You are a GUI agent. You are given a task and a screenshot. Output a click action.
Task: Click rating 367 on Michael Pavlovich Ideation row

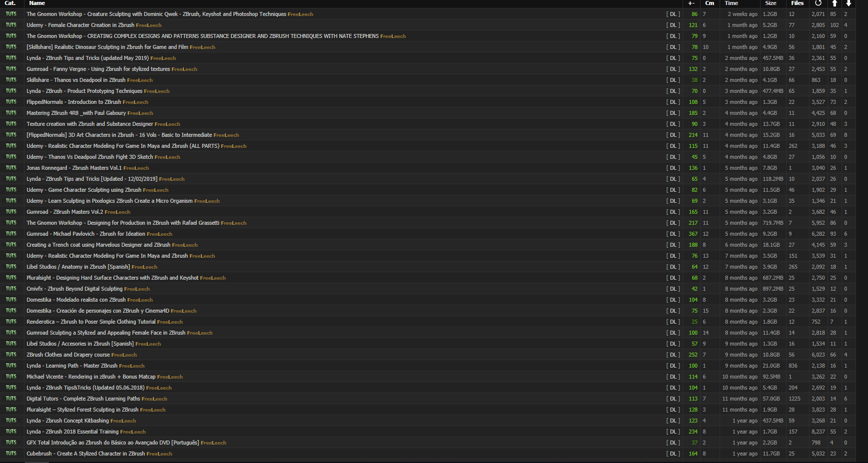(x=693, y=234)
